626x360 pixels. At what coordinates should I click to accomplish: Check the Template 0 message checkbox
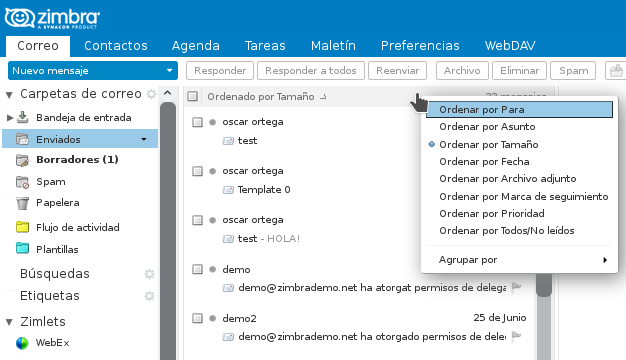(x=197, y=171)
